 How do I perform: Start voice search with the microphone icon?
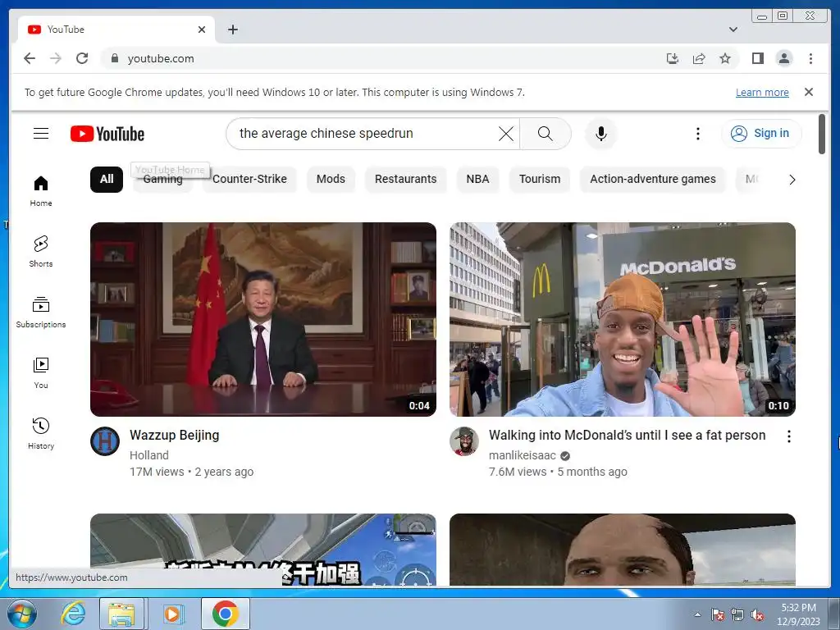tap(601, 134)
